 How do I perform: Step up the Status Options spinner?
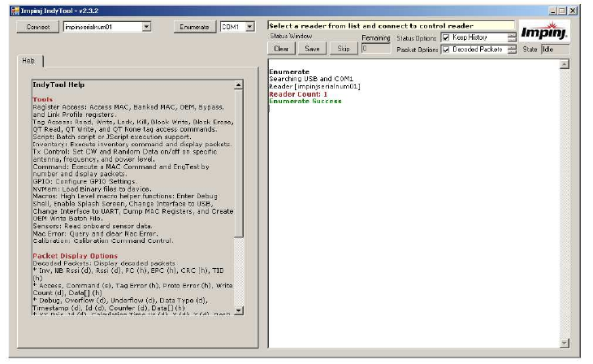[x=512, y=35]
